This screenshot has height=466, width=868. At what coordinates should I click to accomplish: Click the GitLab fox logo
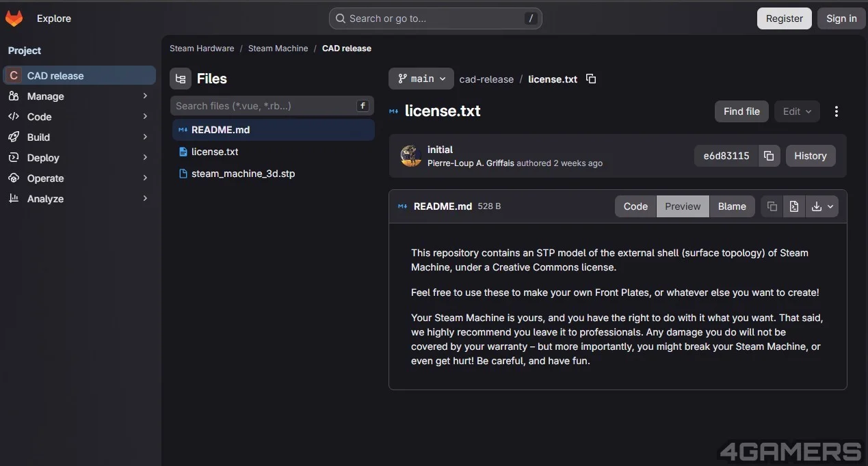[x=14, y=18]
